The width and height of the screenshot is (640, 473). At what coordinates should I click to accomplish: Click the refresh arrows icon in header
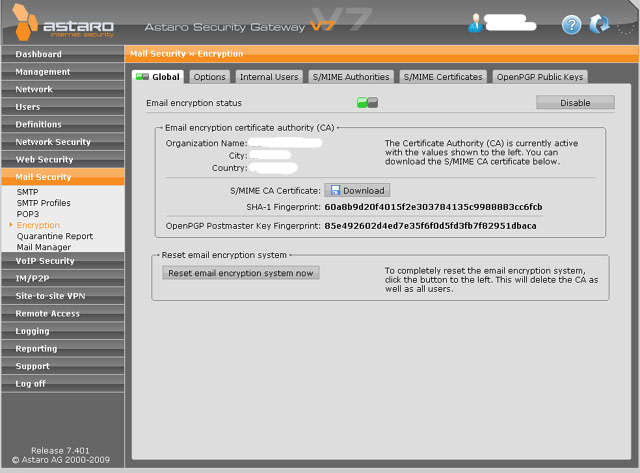point(599,25)
